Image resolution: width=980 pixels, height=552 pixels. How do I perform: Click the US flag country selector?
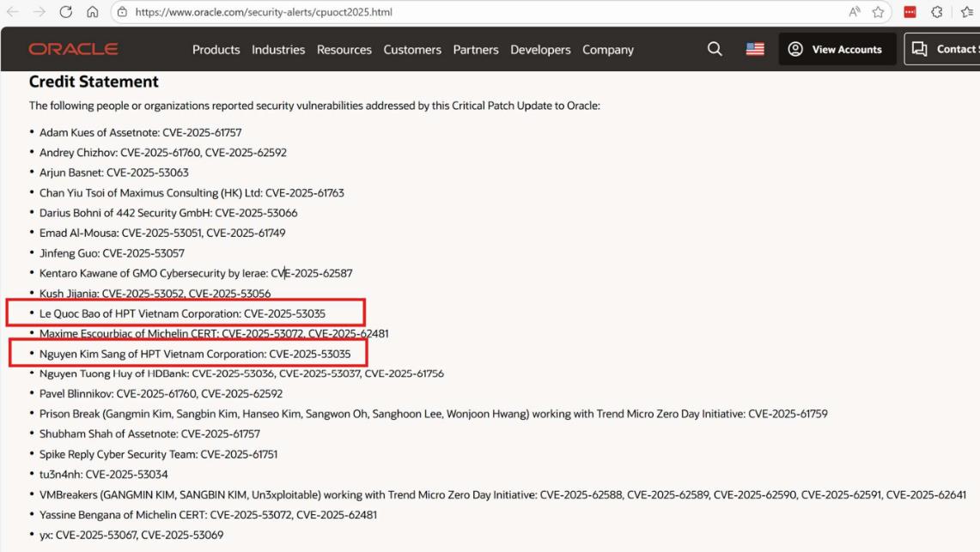755,49
